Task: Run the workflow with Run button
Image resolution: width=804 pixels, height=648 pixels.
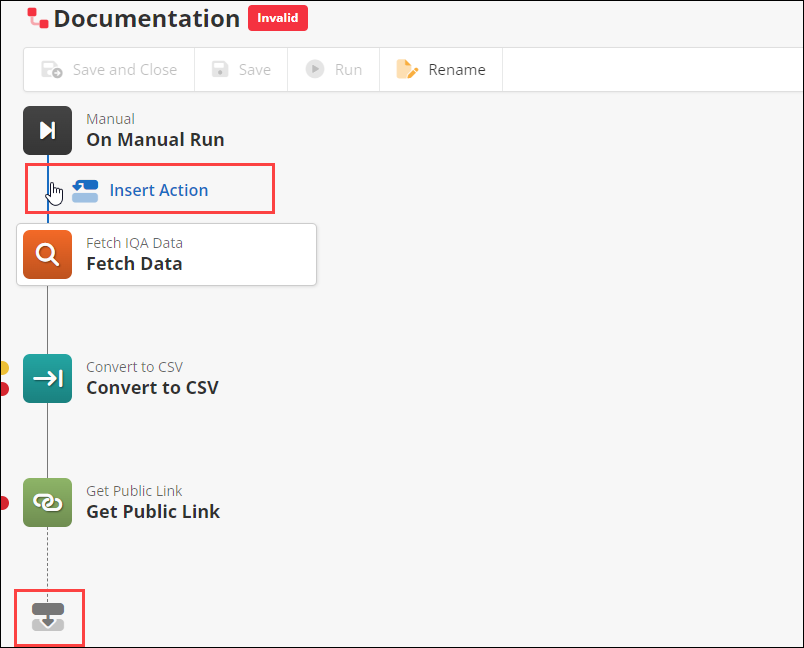Action: pyautogui.click(x=334, y=70)
